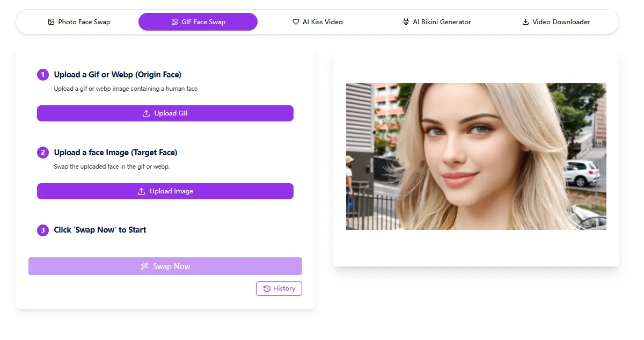The width and height of the screenshot is (644, 340).
Task: Click the image icon beside Photo Face Swap
Action: tap(51, 22)
